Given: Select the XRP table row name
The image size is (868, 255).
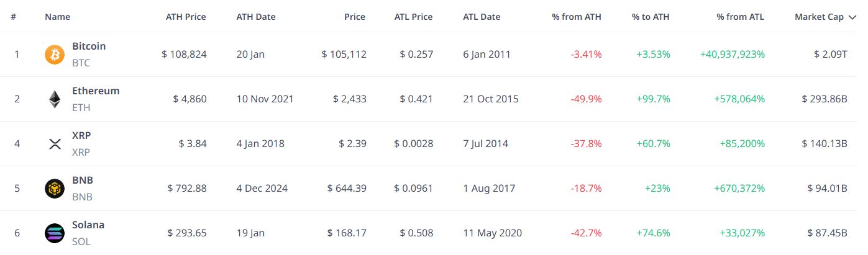Looking at the screenshot, I should 82,136.
